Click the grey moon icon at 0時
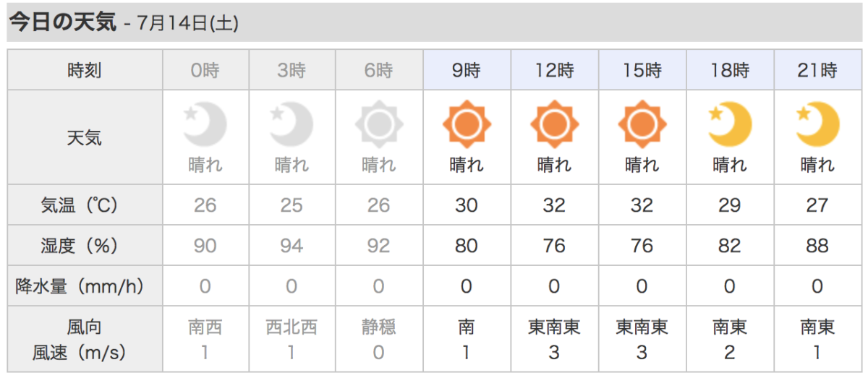Viewport: 868px width, 378px height. (205, 124)
